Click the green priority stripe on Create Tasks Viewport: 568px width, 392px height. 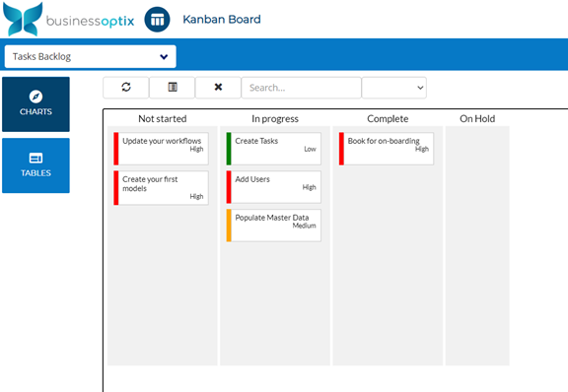pos(229,149)
